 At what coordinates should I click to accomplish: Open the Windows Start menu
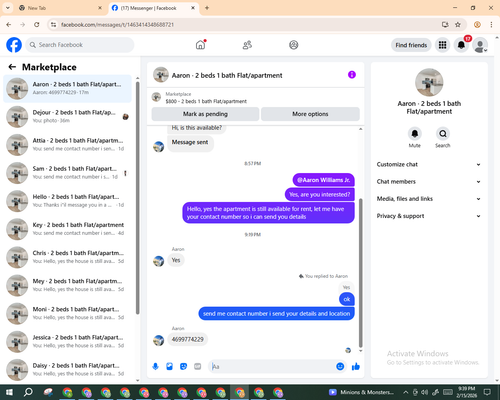click(x=9, y=392)
